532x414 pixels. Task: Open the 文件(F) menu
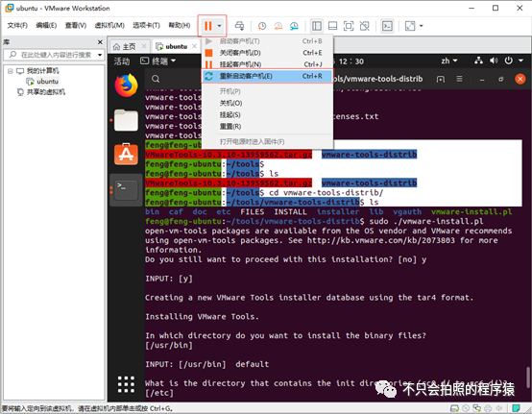tap(17, 25)
